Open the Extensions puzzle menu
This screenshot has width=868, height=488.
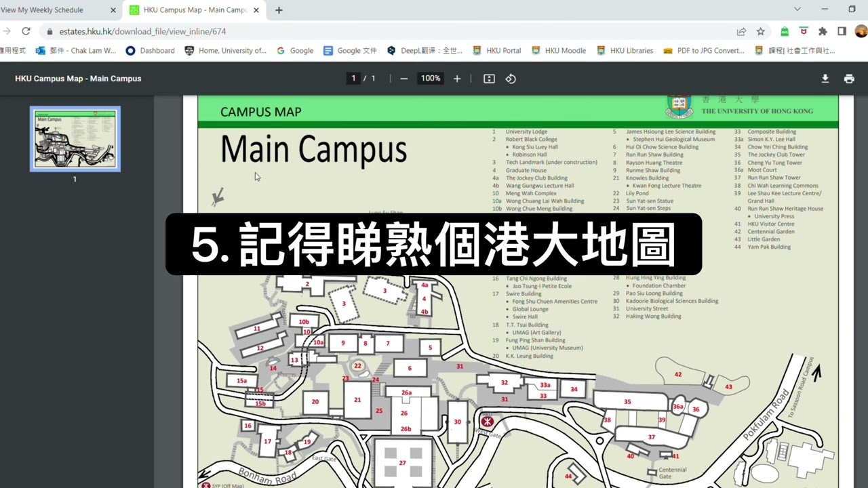(823, 31)
